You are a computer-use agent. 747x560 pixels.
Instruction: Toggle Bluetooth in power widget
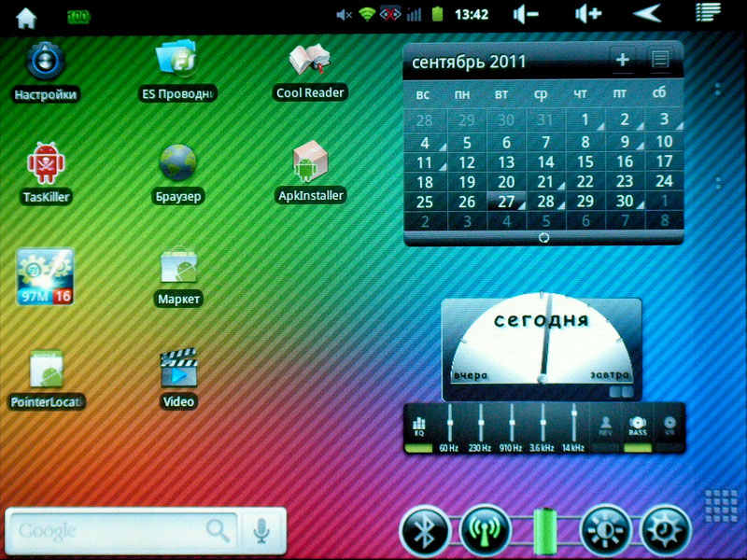425,531
